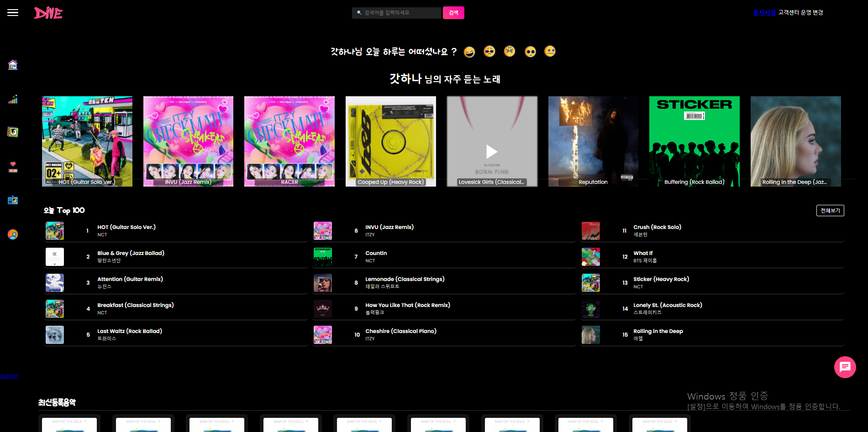Click the Lemonade song thumbnail
The image size is (868, 432).
323,283
